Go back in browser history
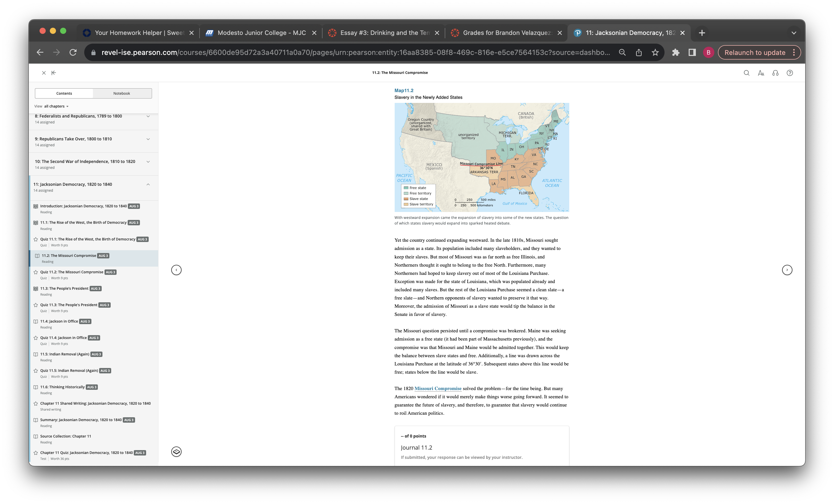Screen dimensions: 834x504 (x=40, y=52)
